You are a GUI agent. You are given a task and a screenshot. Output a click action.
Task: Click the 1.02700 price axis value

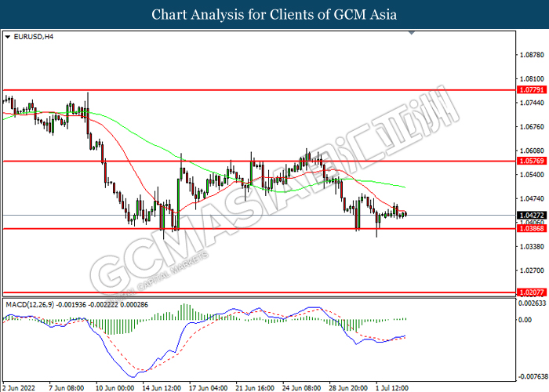pyautogui.click(x=532, y=270)
